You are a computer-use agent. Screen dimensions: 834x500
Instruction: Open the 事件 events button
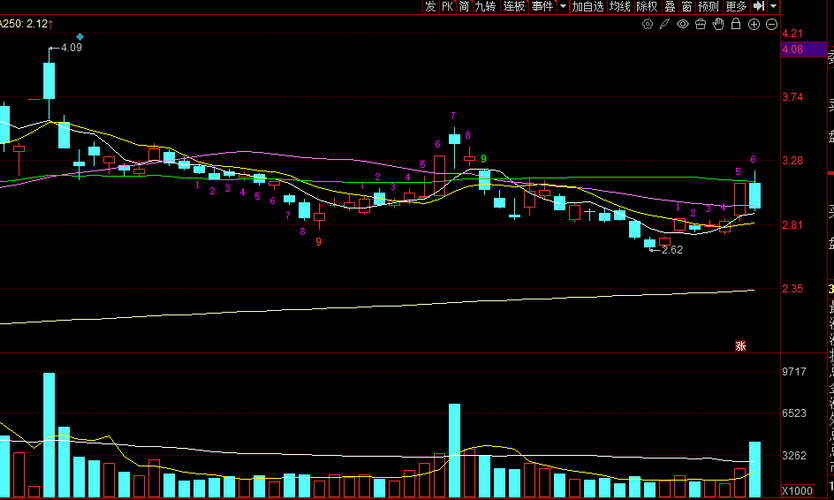pyautogui.click(x=543, y=6)
